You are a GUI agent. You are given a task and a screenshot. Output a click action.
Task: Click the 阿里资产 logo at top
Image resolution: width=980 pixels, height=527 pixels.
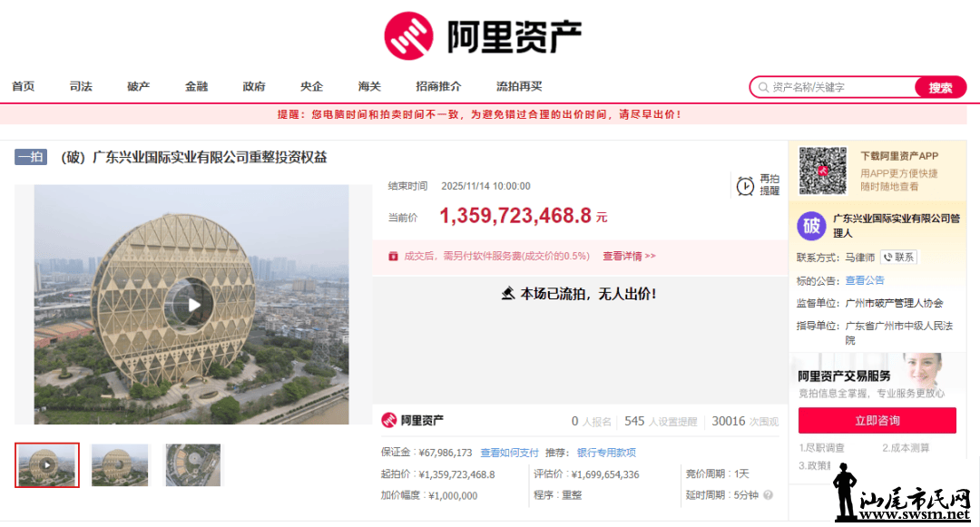pos(482,35)
